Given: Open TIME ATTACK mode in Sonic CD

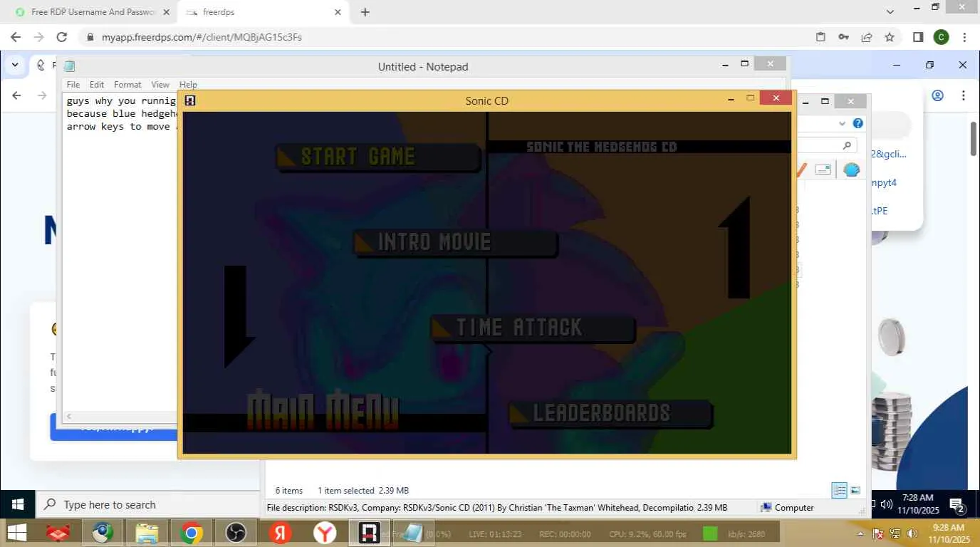Looking at the screenshot, I should tap(533, 328).
